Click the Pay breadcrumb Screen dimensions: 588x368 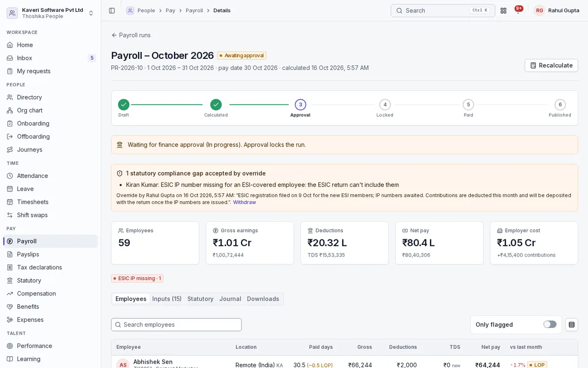(x=171, y=10)
